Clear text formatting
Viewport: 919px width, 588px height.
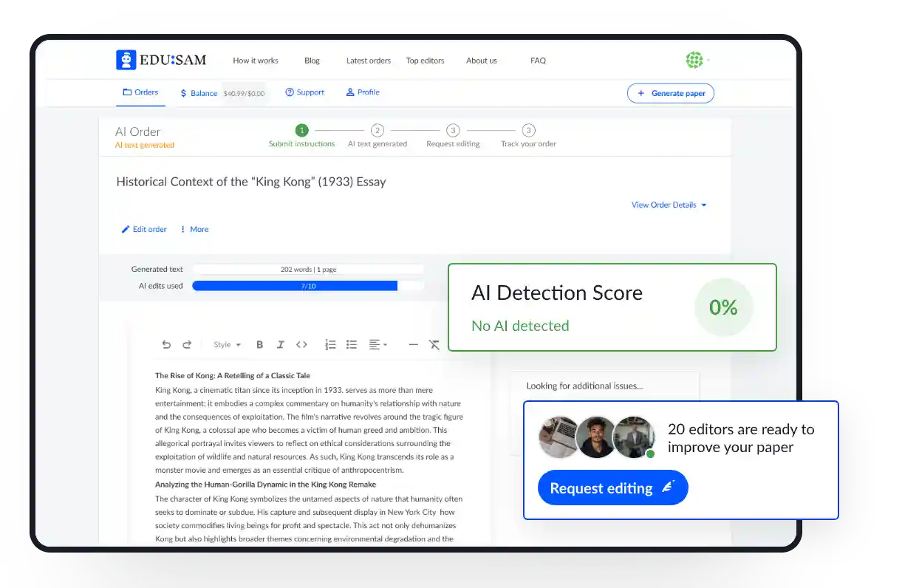point(434,344)
